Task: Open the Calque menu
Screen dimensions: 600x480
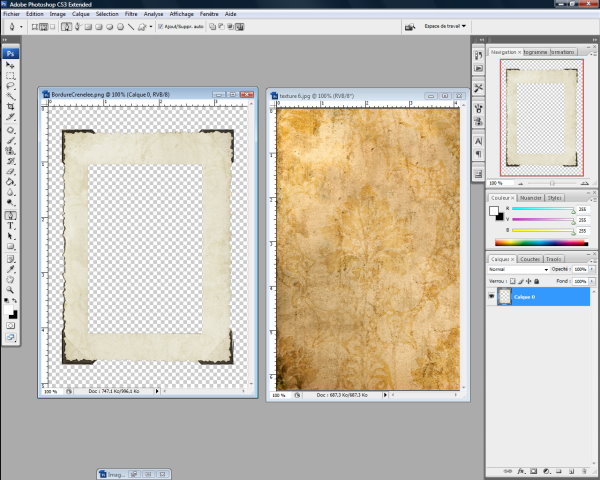Action: tap(80, 15)
